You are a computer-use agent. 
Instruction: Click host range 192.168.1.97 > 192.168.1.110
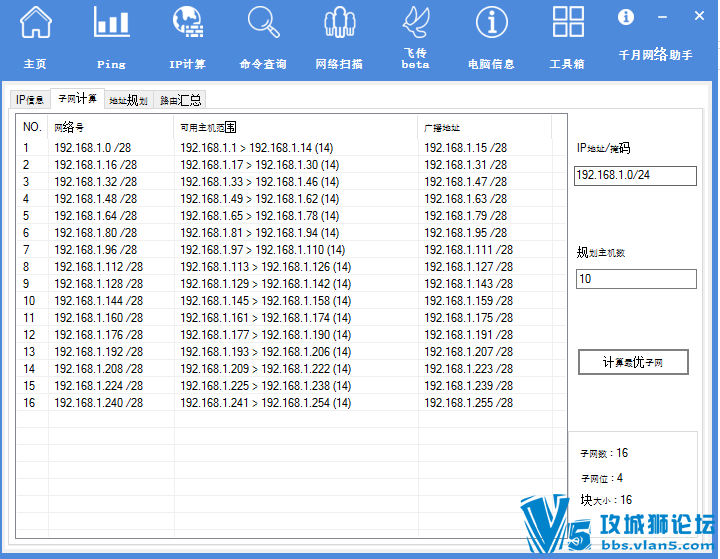pyautogui.click(x=263, y=250)
